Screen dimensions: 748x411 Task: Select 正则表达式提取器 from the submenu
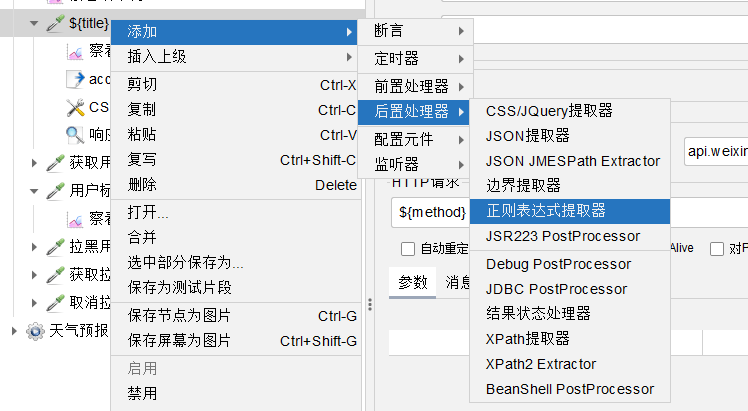pyautogui.click(x=545, y=211)
